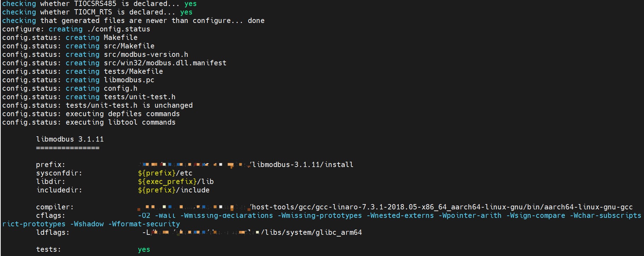The image size is (644, 256).
Task: Click the green 'yes' beside tests
Action: point(144,249)
